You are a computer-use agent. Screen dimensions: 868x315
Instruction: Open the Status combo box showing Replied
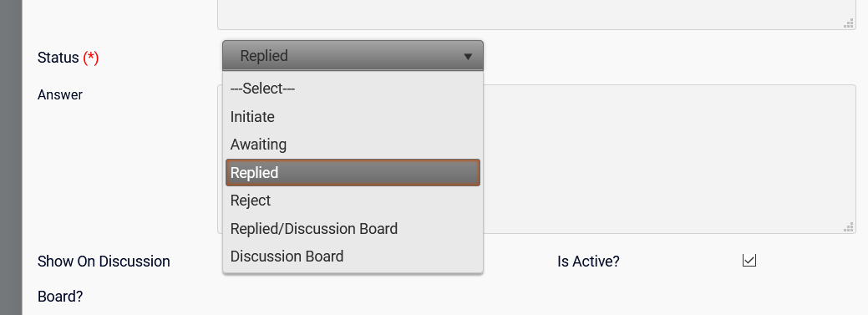pos(353,55)
